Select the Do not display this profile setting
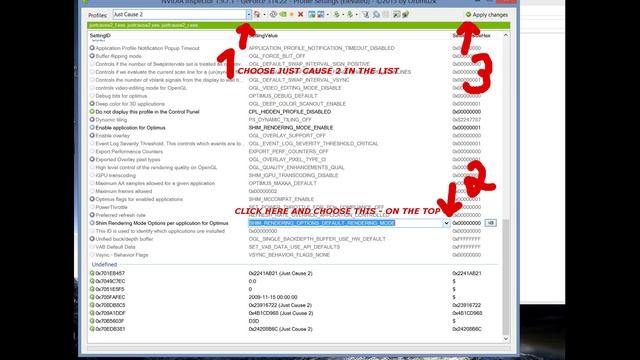Image resolution: width=640 pixels, height=360 pixels. pos(147,112)
